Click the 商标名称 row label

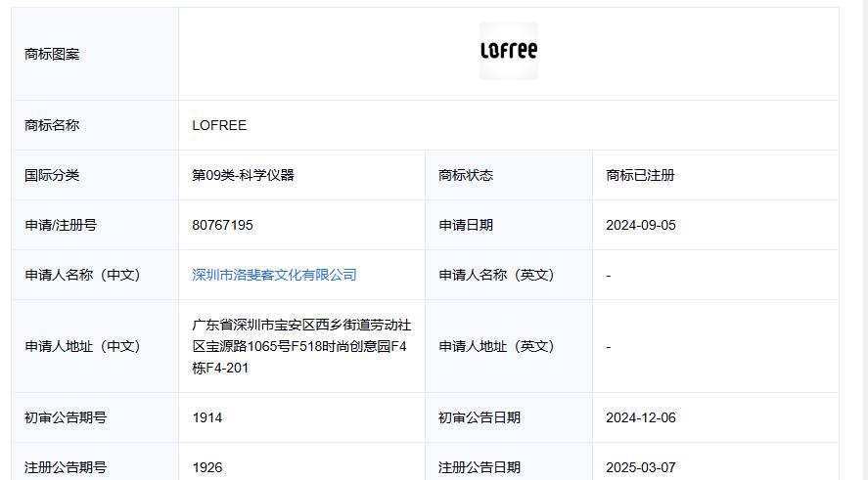[52, 125]
